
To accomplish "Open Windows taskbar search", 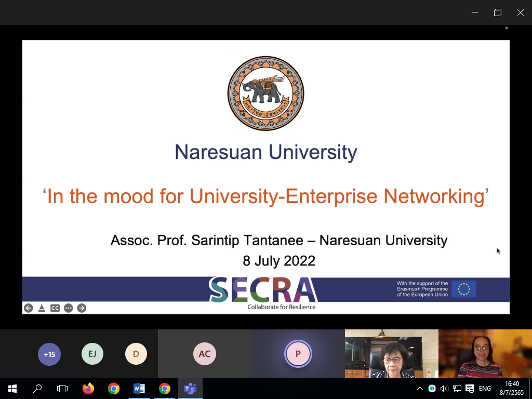I will [37, 389].
